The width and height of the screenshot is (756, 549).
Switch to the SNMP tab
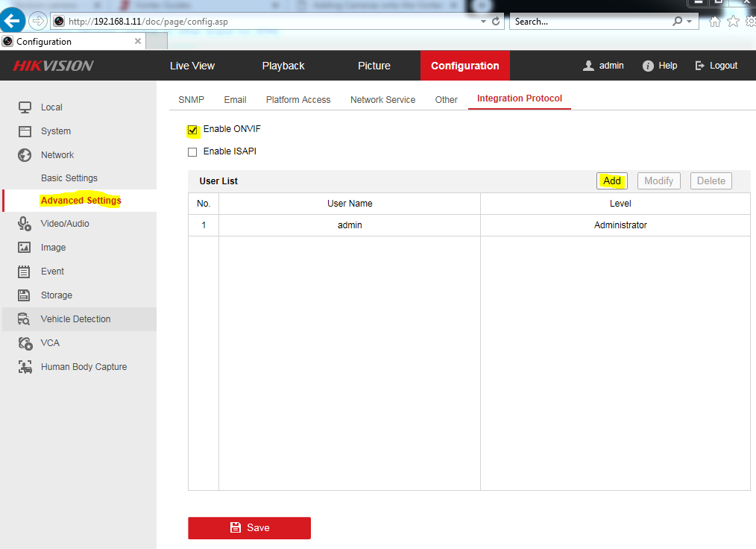point(191,100)
